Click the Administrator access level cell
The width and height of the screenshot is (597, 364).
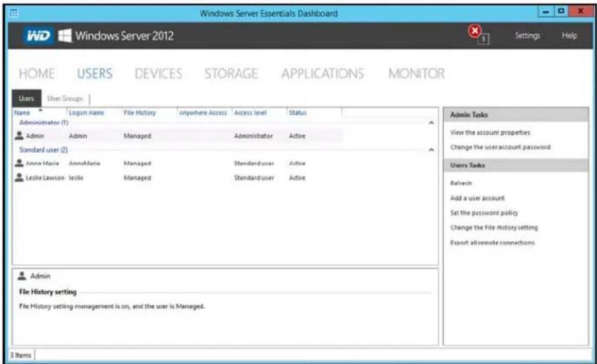253,136
